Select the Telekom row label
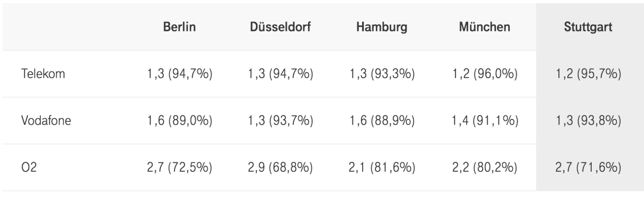Image resolution: width=644 pixels, height=199 pixels. click(x=43, y=74)
